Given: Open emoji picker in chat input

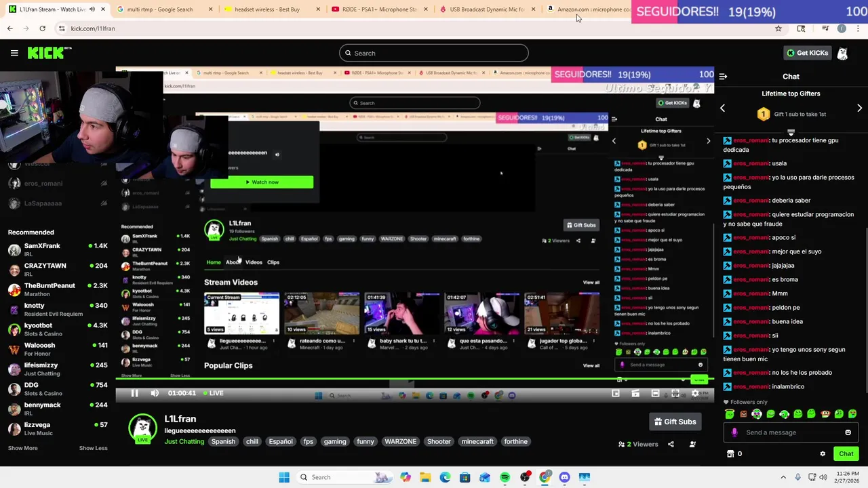Looking at the screenshot, I should 848,432.
